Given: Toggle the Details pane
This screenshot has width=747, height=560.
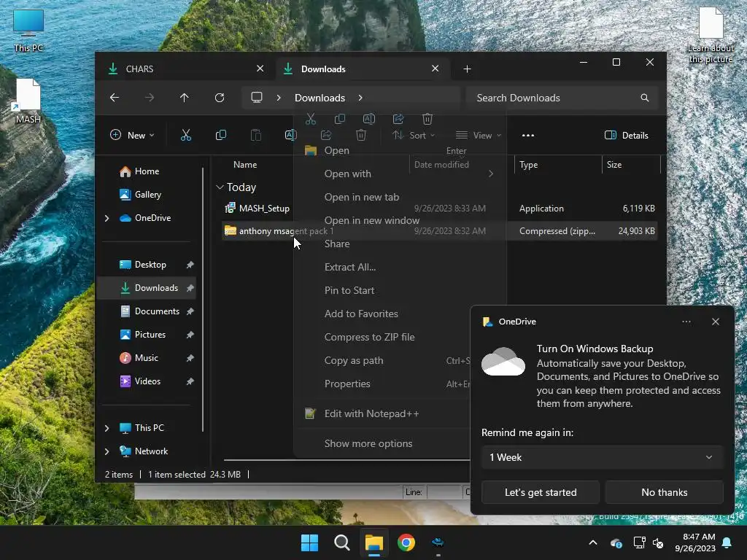Looking at the screenshot, I should (x=626, y=135).
